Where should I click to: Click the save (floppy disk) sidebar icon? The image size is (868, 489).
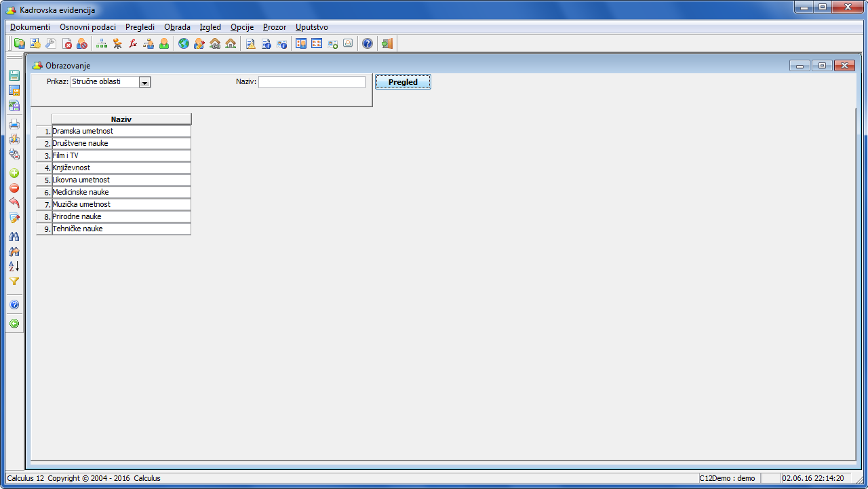click(14, 75)
